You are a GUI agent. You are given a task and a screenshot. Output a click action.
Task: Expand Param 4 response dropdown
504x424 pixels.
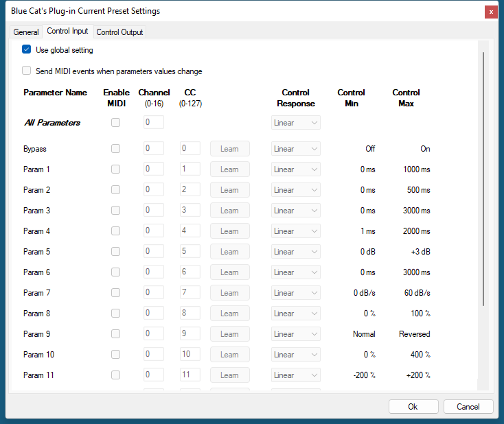tap(296, 231)
